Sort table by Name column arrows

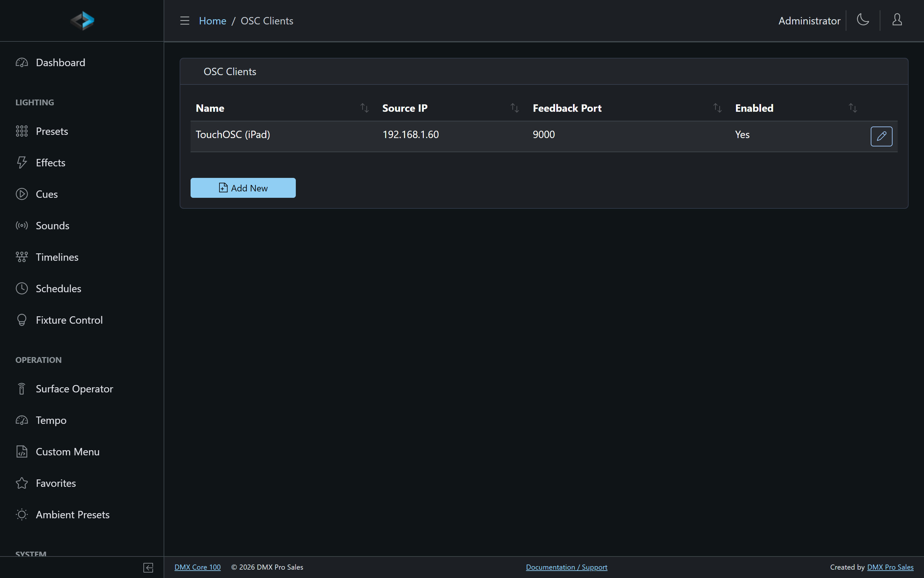(365, 108)
